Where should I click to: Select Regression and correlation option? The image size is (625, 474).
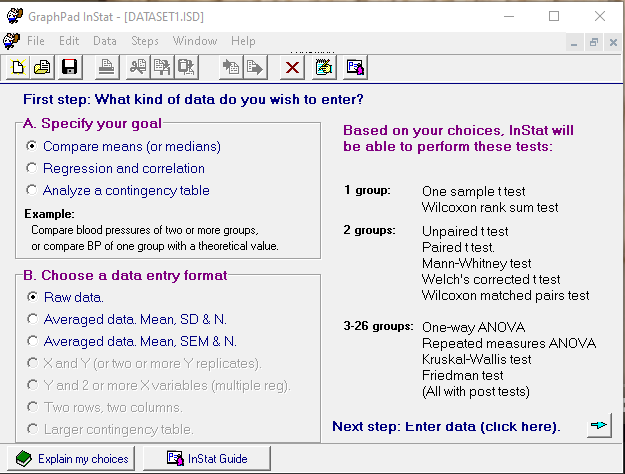32,168
